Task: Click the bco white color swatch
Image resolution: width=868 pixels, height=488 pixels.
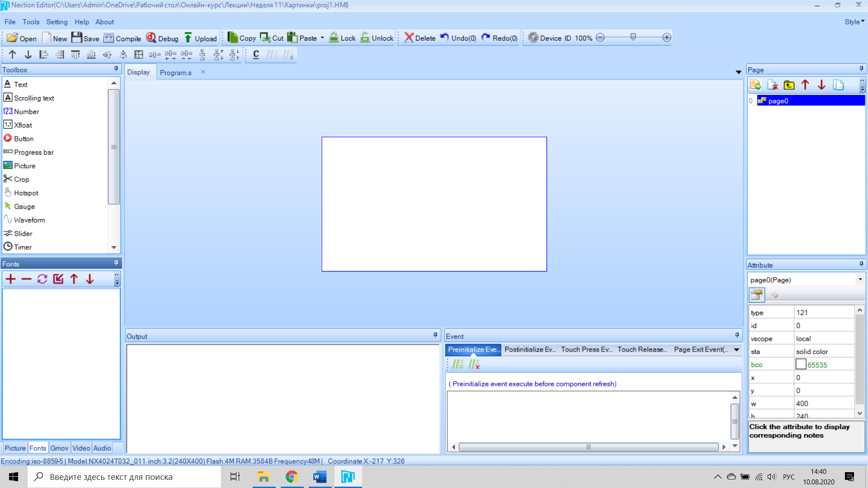Action: point(801,364)
